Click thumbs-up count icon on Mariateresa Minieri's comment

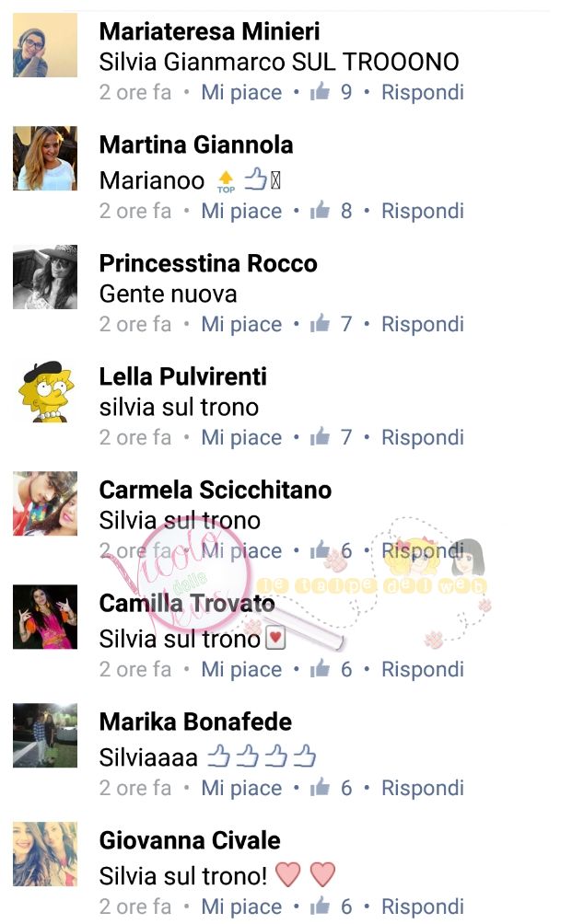(x=321, y=91)
